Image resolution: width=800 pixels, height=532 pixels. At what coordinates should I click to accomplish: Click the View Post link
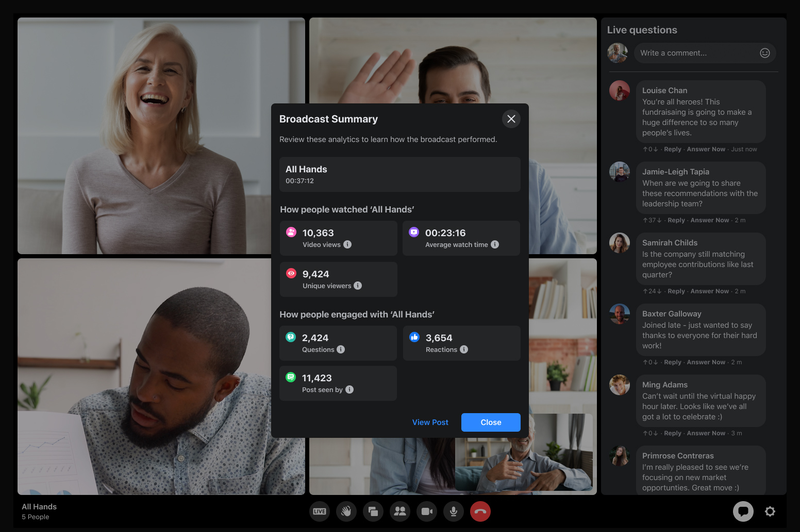coord(430,422)
